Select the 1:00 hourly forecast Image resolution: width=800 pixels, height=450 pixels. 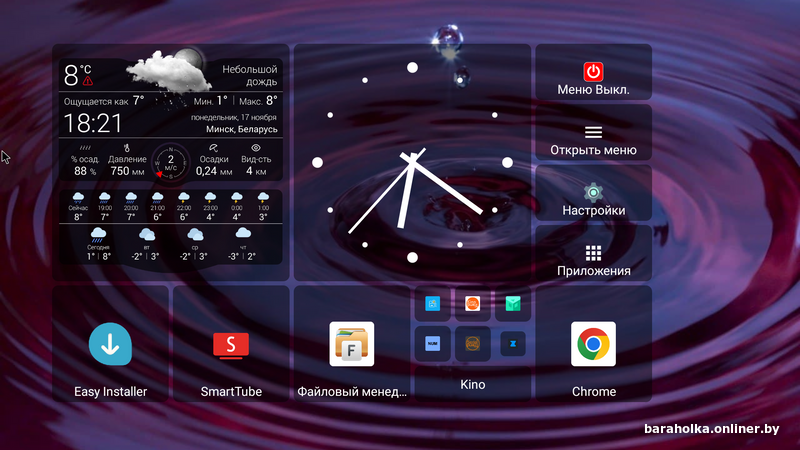(263, 207)
